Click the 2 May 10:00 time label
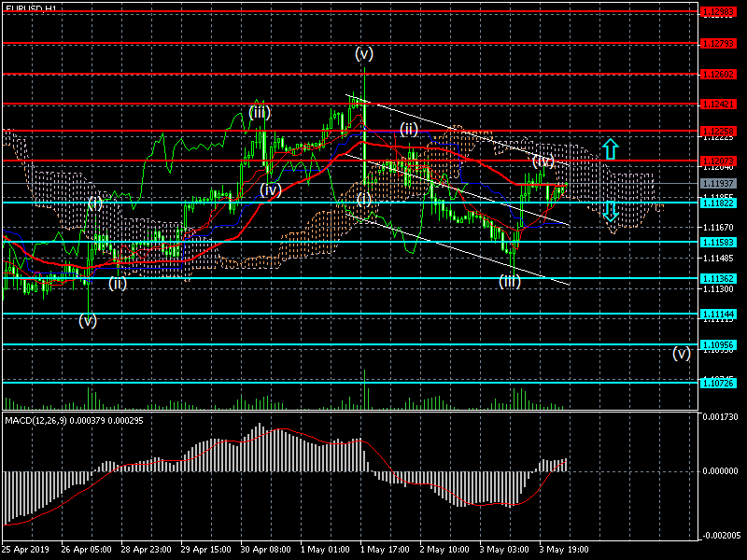Image resolution: width=747 pixels, height=560 pixels. pyautogui.click(x=444, y=550)
